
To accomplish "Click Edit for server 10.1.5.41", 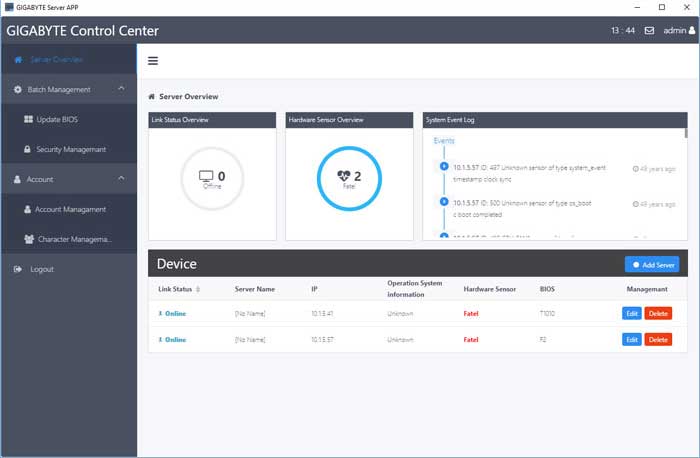I will (632, 313).
